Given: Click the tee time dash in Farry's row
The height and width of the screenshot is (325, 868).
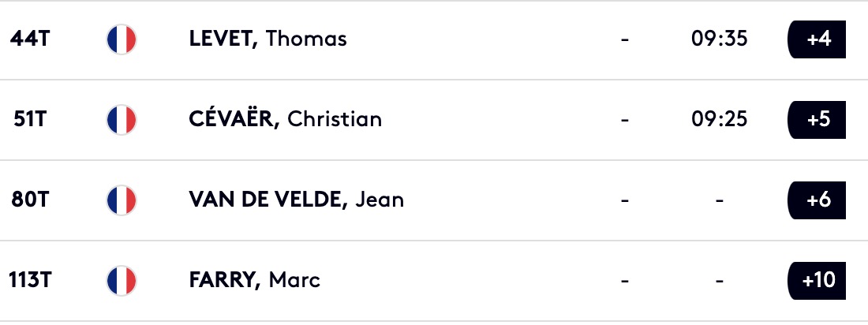Looking at the screenshot, I should (719, 282).
